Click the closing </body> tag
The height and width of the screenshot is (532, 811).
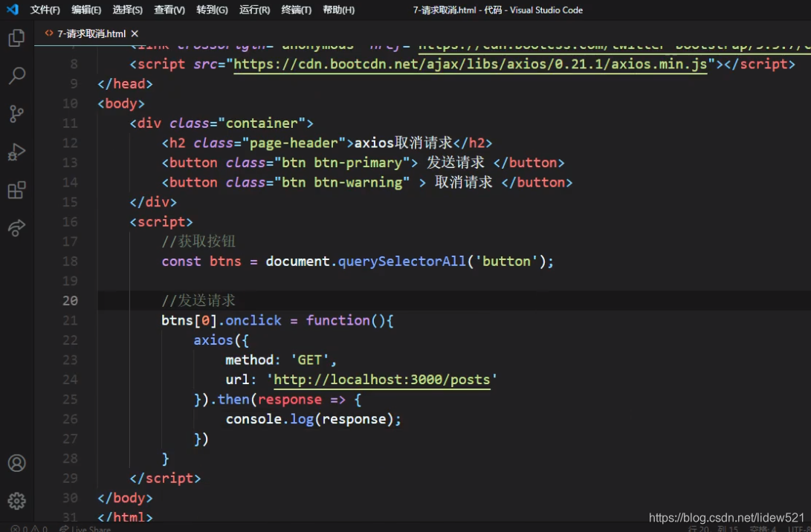[x=125, y=498]
